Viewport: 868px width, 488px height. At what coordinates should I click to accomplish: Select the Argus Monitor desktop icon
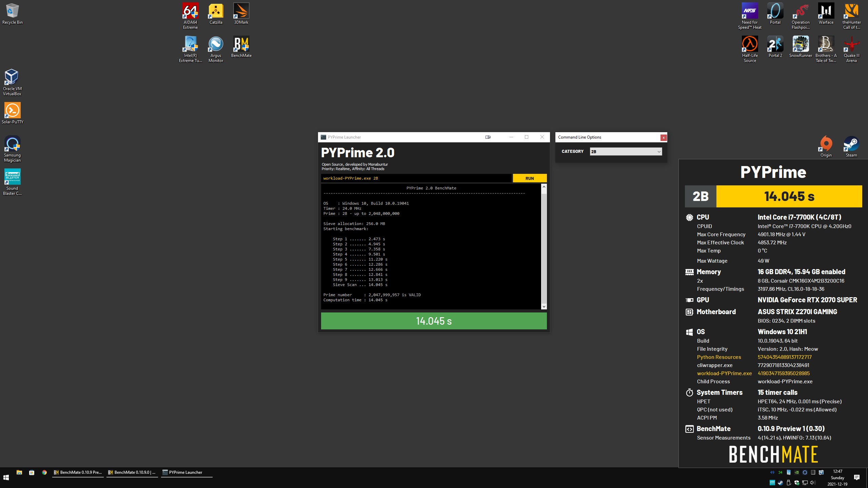[x=216, y=49]
